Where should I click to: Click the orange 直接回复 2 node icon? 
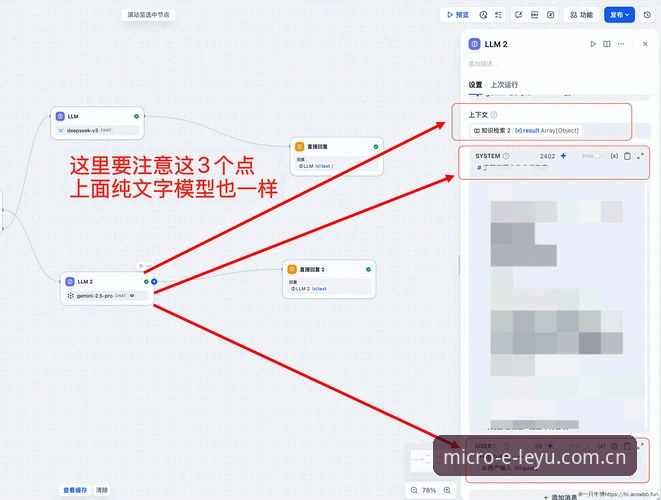292,269
